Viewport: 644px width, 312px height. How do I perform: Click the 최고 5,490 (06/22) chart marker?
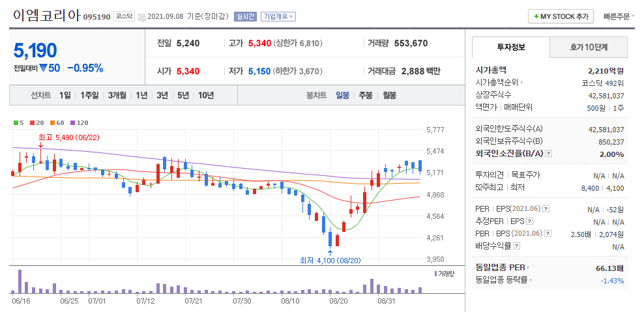pyautogui.click(x=68, y=137)
